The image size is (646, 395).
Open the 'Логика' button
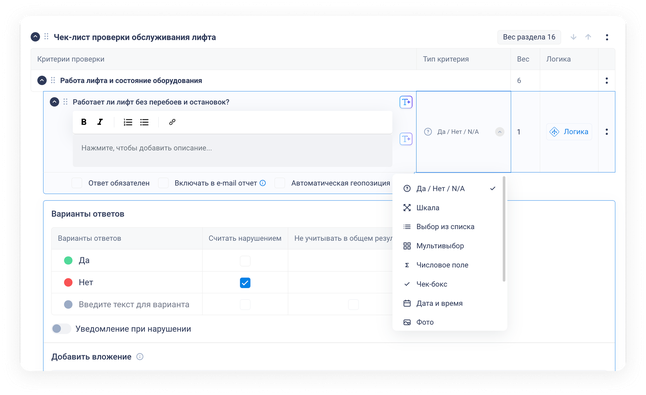(x=569, y=132)
